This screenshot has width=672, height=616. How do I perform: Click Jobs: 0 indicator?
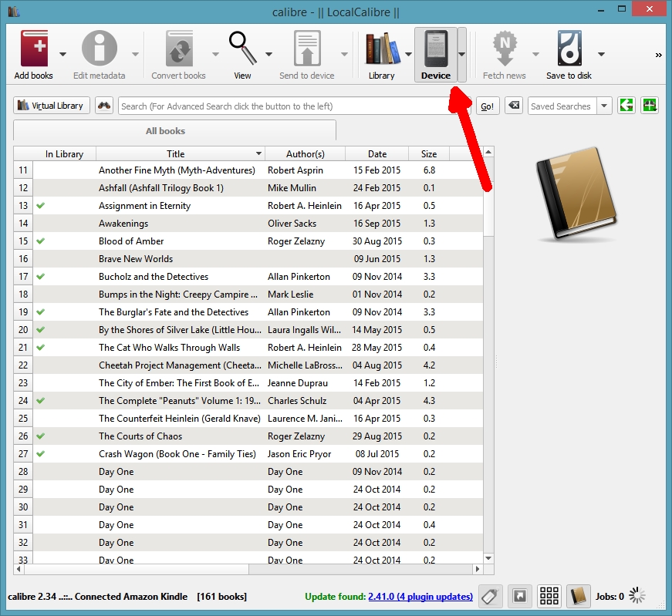tap(610, 596)
